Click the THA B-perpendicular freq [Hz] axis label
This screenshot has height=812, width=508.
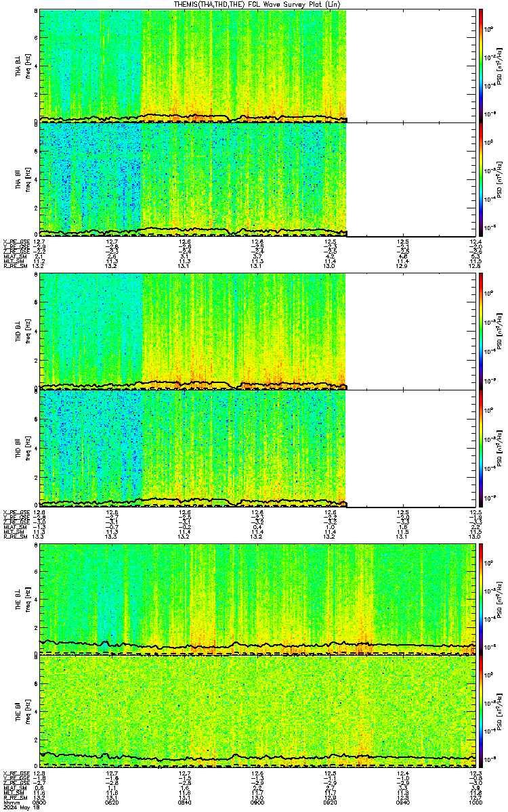coord(27,66)
